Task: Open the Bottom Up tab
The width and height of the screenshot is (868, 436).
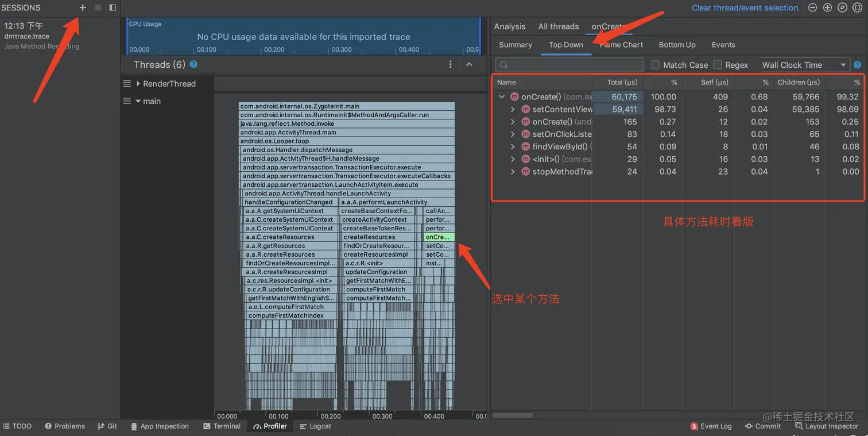Action: [x=677, y=45]
